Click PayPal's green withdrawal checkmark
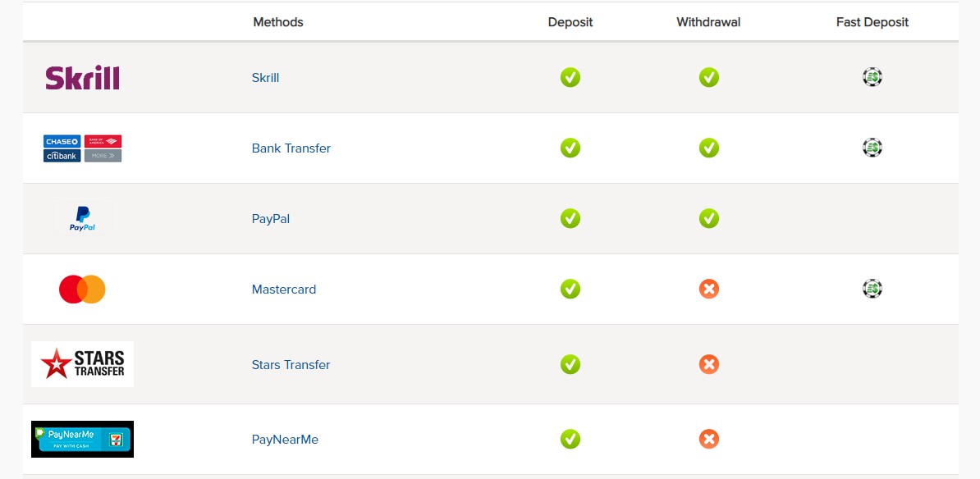This screenshot has height=479, width=980. pyautogui.click(x=709, y=218)
